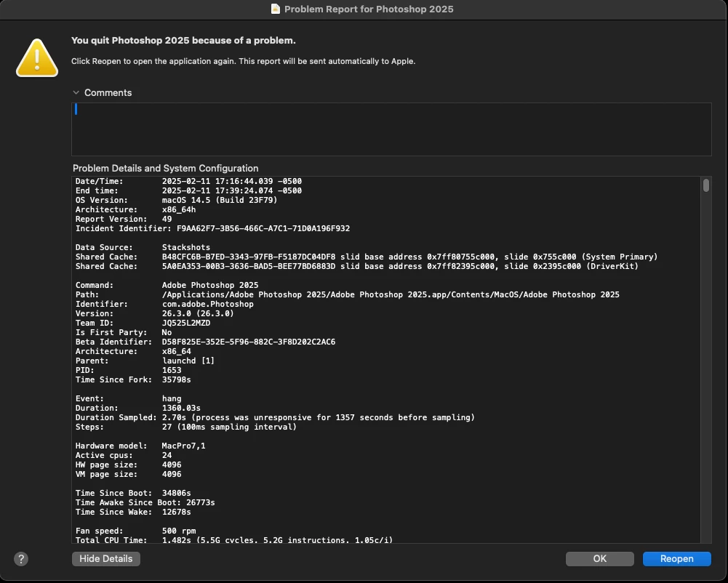Click the 'Is First Party: No' line
This screenshot has width=728, height=583.
[x=124, y=332]
